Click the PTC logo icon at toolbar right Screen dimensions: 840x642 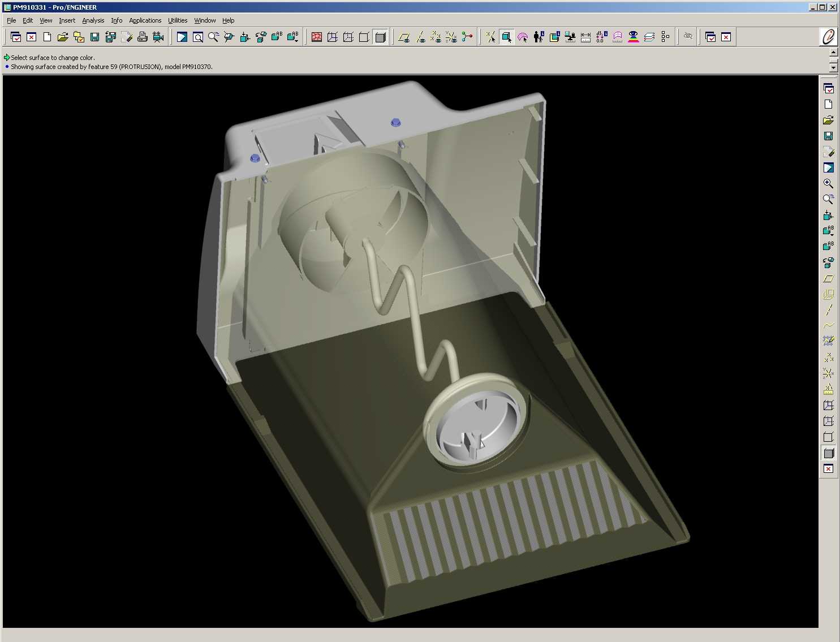coord(828,37)
